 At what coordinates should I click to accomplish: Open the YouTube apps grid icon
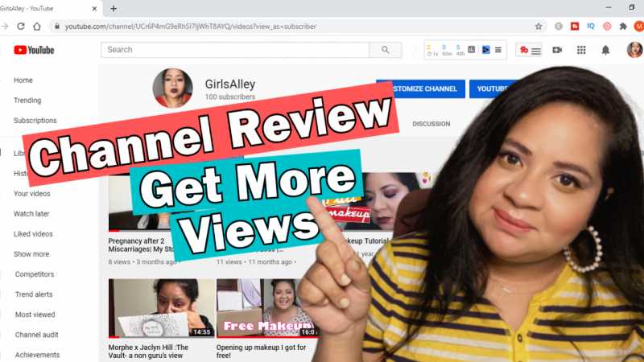581,50
